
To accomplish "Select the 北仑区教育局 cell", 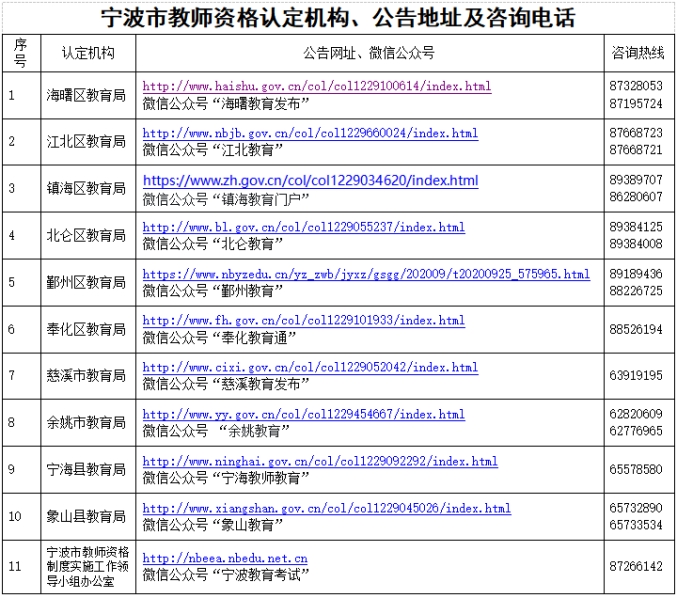I will click(86, 236).
